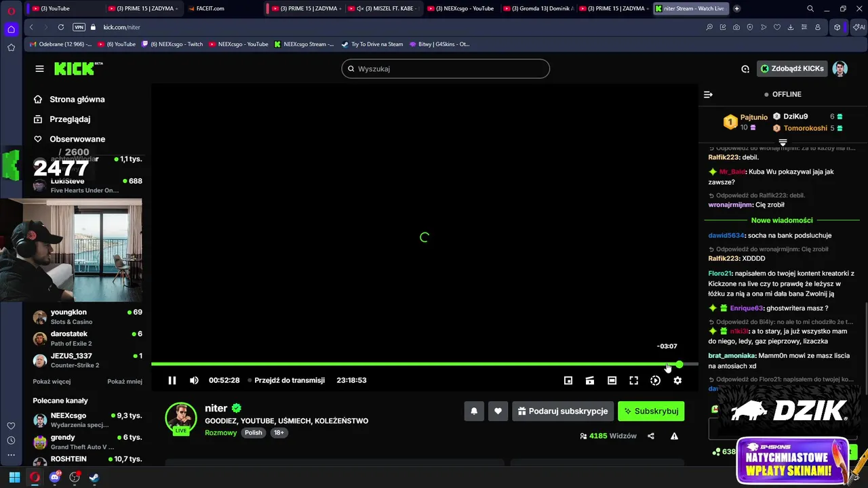Jump to live via Przejdź do transmisji
Image resolution: width=868 pixels, height=488 pixels.
pos(286,380)
